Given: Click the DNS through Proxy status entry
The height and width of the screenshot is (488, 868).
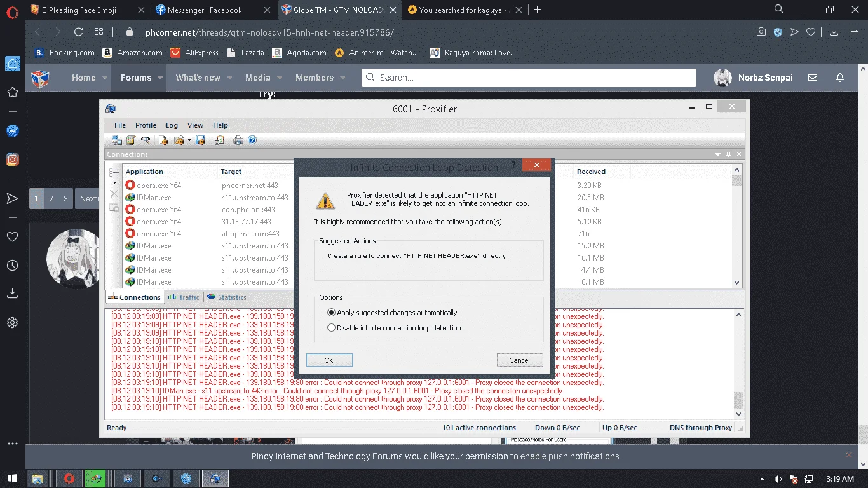Looking at the screenshot, I should click(701, 428).
